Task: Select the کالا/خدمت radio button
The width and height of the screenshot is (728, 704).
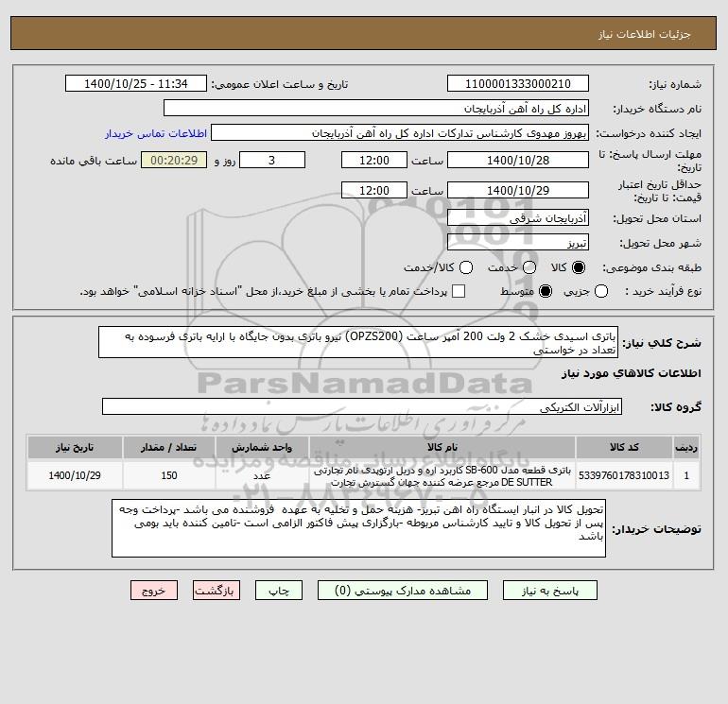Action: [466, 267]
